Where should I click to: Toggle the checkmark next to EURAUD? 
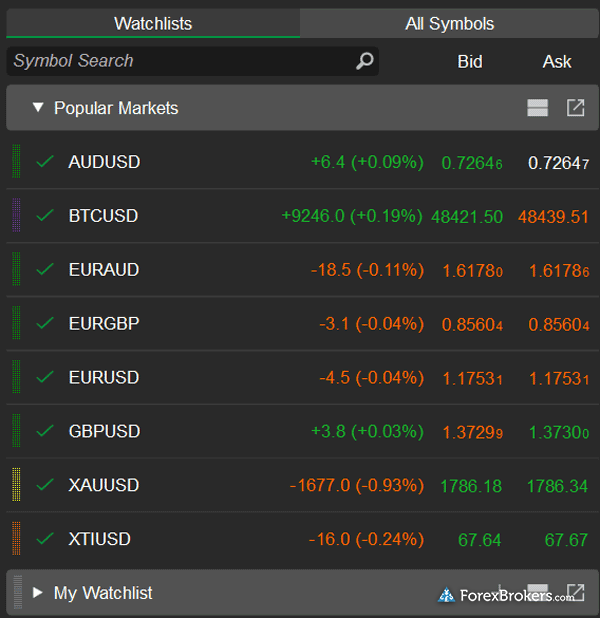point(45,270)
